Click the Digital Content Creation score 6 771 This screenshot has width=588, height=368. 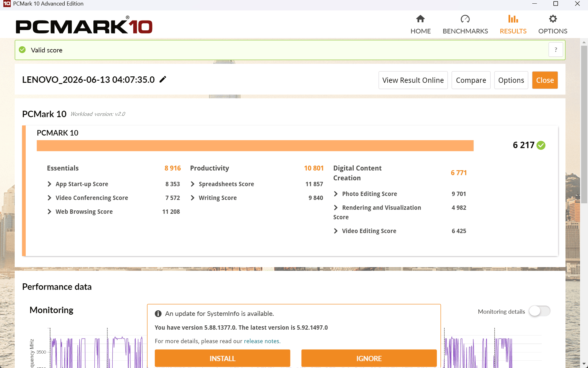pyautogui.click(x=459, y=173)
